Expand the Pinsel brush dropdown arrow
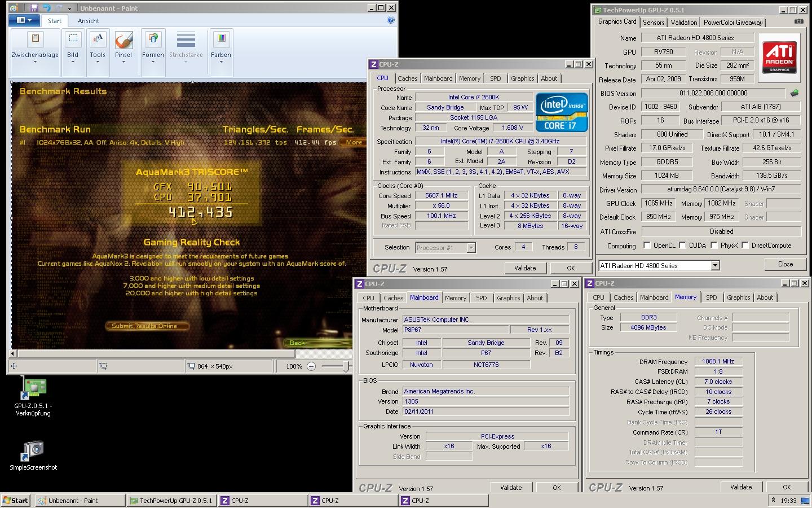 123,62
